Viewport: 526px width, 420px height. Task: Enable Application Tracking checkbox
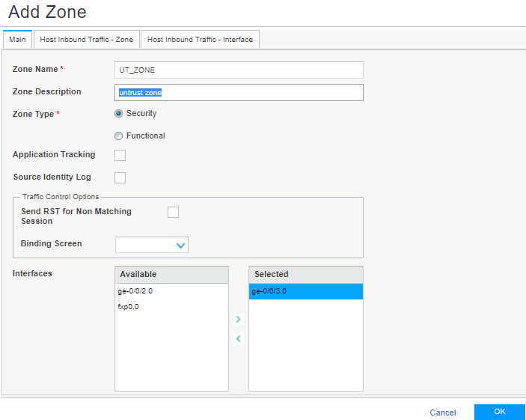click(120, 156)
